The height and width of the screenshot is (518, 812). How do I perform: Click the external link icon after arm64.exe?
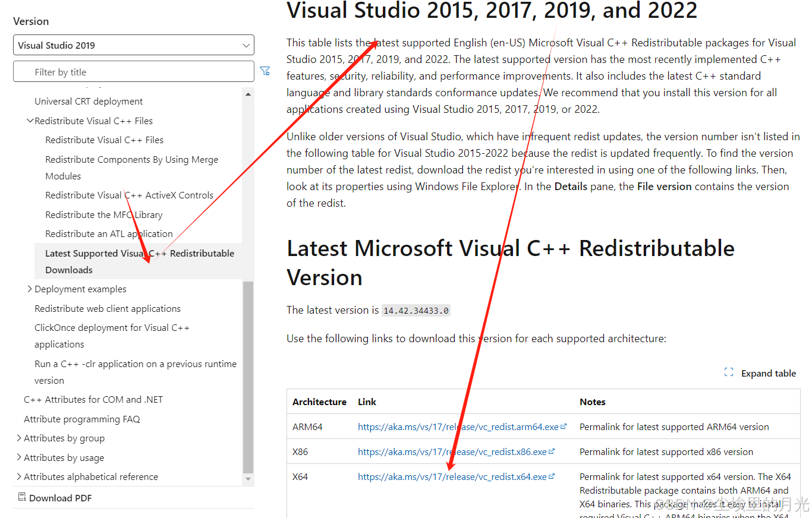(x=564, y=427)
